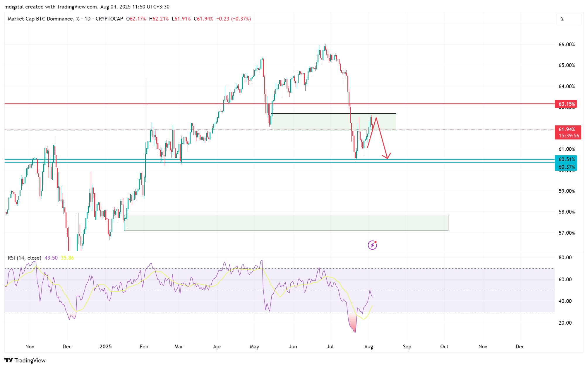Viewport: 588px width, 368px height.
Task: Select the upper green rectangle zone
Action: [333, 122]
